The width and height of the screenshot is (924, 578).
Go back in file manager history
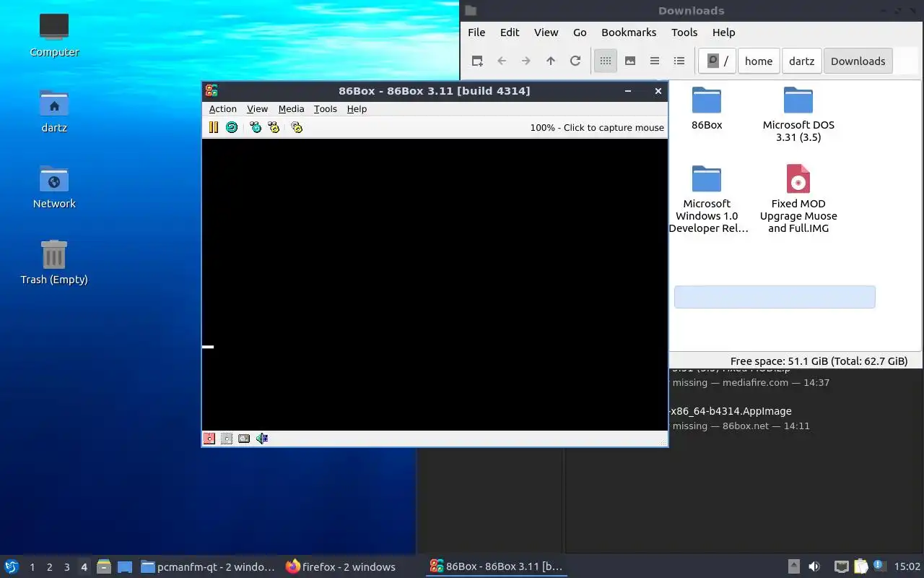(x=502, y=61)
